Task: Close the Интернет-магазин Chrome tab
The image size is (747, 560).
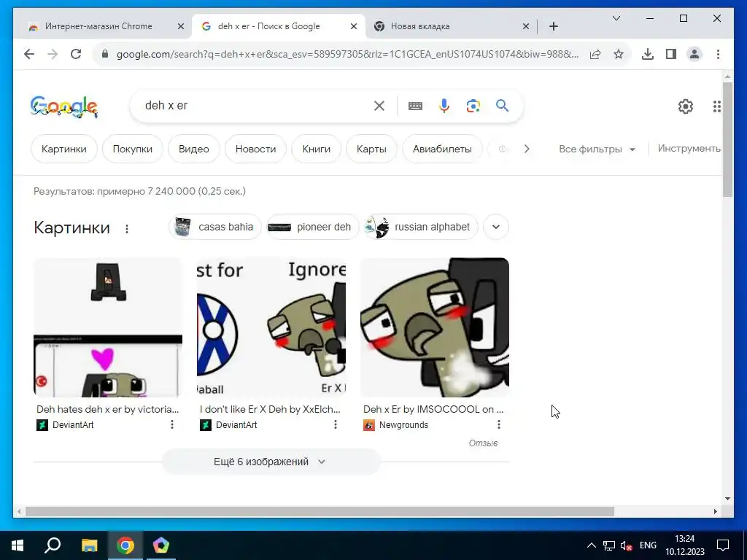Action: (x=181, y=26)
